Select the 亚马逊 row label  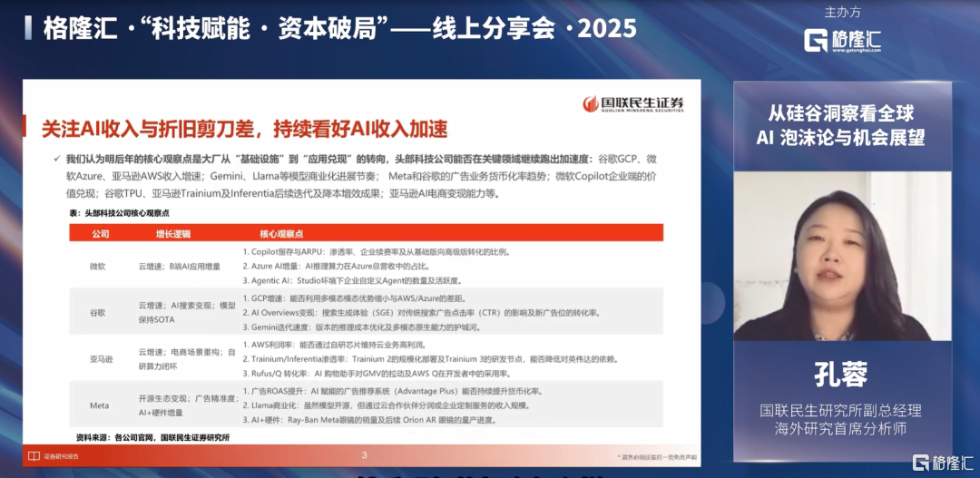tap(100, 358)
